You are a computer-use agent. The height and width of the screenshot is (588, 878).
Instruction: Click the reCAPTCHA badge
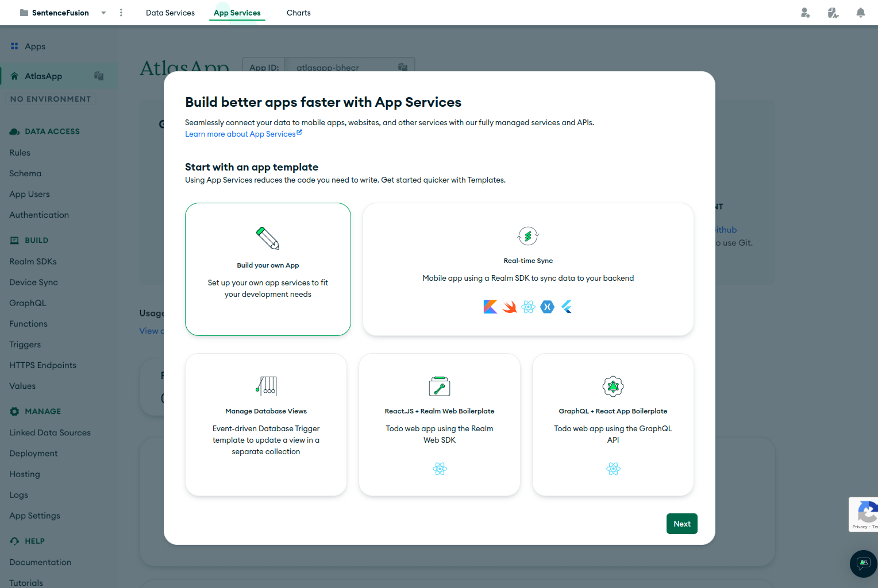pos(864,514)
